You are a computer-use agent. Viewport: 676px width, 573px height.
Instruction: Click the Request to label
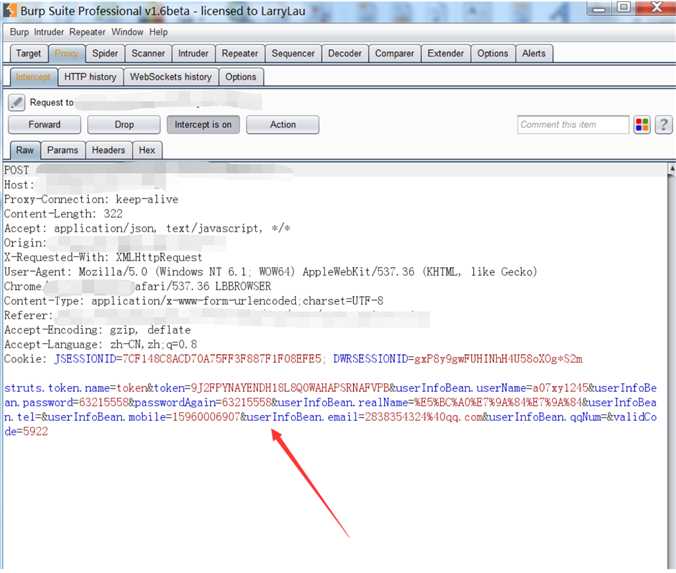52,103
